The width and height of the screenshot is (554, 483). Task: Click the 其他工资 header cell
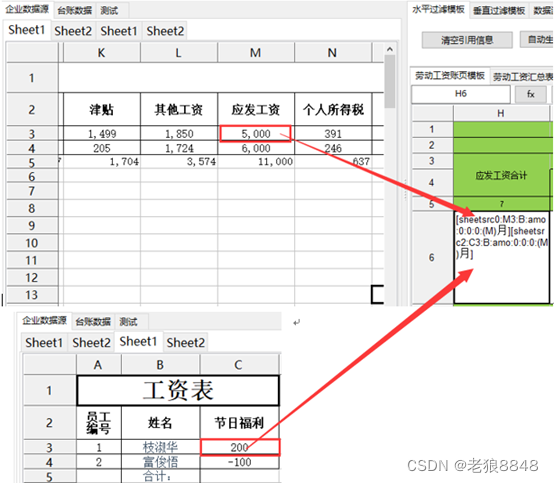[x=179, y=109]
